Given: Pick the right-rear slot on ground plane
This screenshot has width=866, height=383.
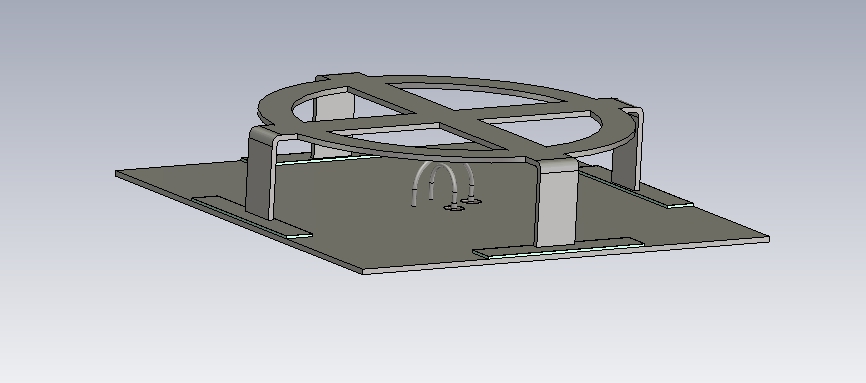Looking at the screenshot, I should (635, 187).
